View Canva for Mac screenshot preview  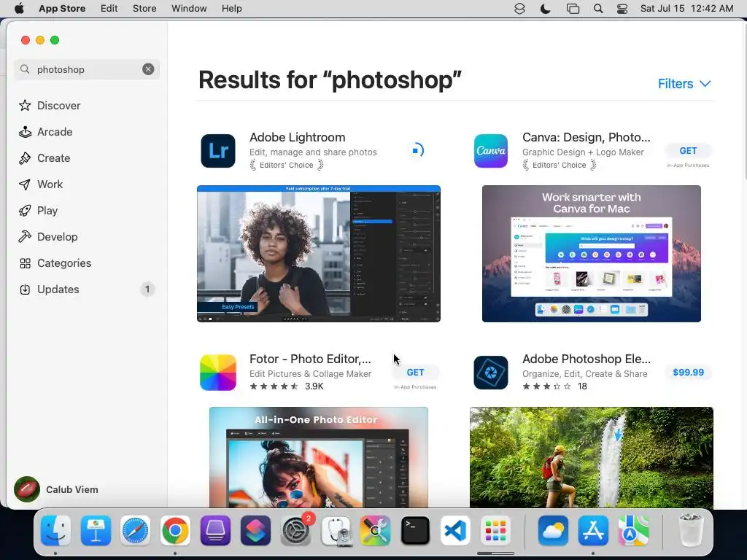591,254
